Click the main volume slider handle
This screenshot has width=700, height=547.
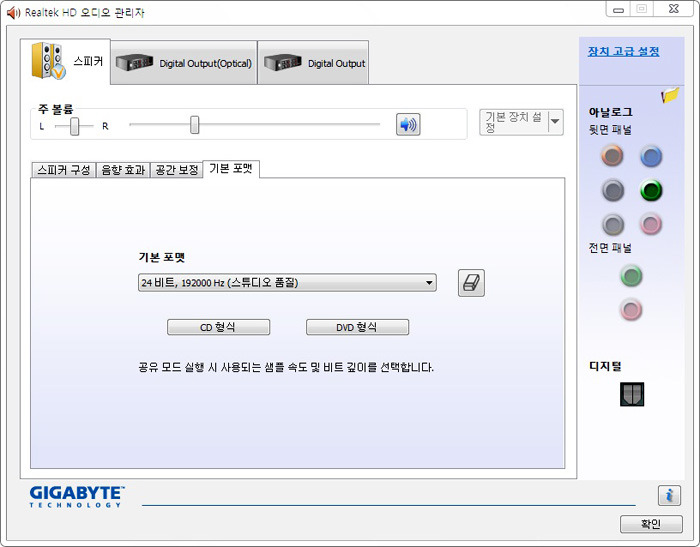pyautogui.click(x=195, y=125)
